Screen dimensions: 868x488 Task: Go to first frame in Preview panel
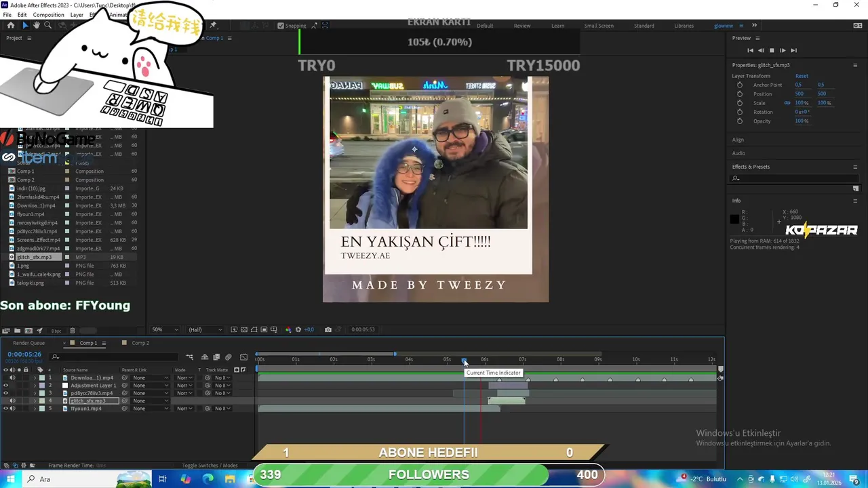click(750, 50)
